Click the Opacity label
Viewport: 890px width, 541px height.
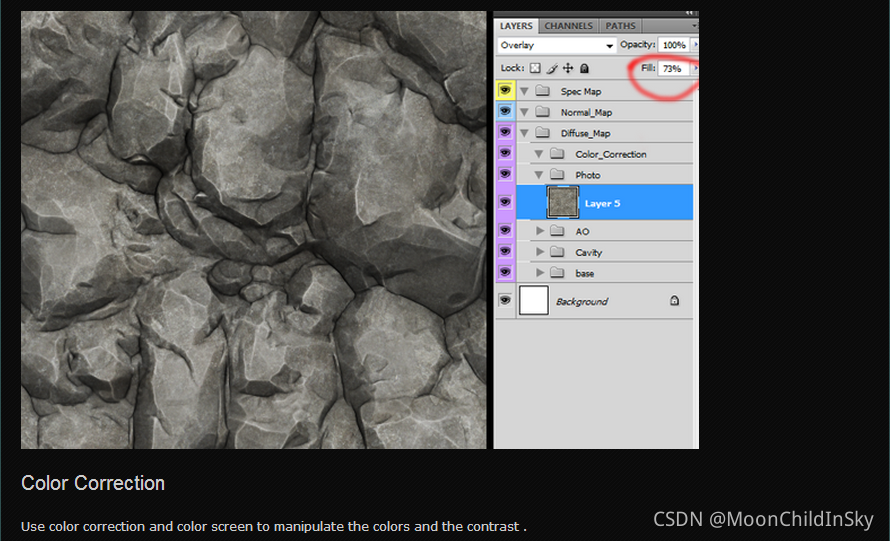click(637, 44)
